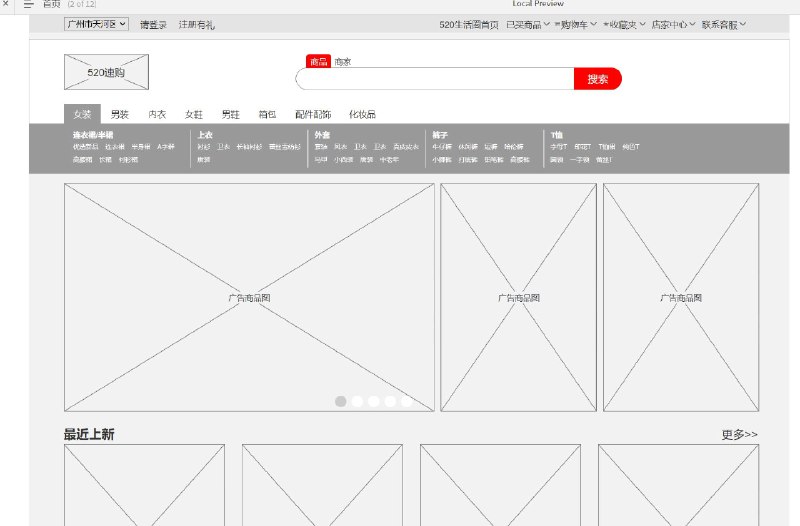This screenshot has width=800, height=526.
Task: Open the 广州市天河区 location dropdown
Action: click(96, 24)
